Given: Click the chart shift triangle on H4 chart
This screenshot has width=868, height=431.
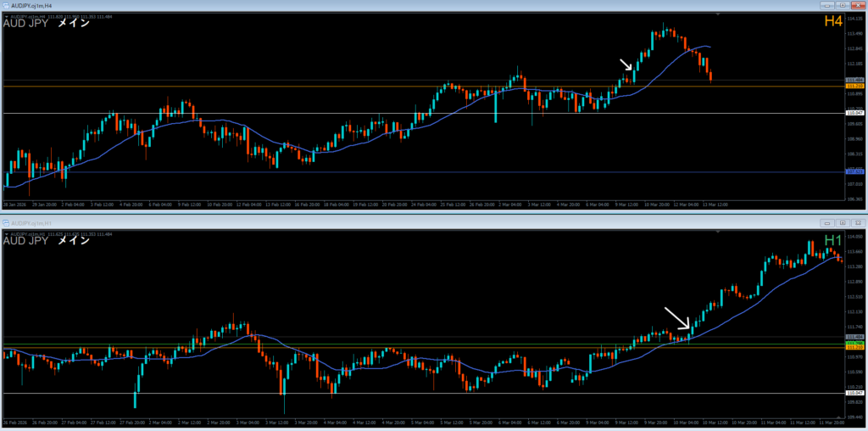Looking at the screenshot, I should point(719,15).
